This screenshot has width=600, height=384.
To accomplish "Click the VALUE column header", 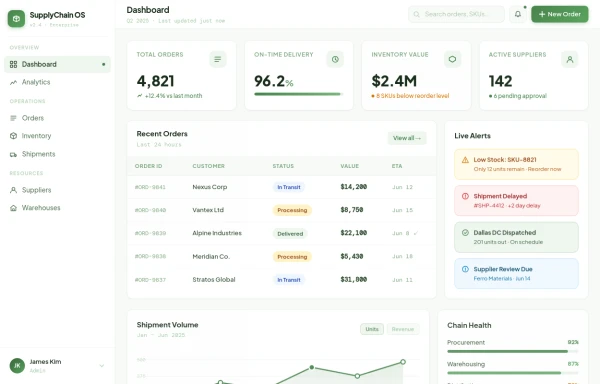I will pyautogui.click(x=350, y=166).
